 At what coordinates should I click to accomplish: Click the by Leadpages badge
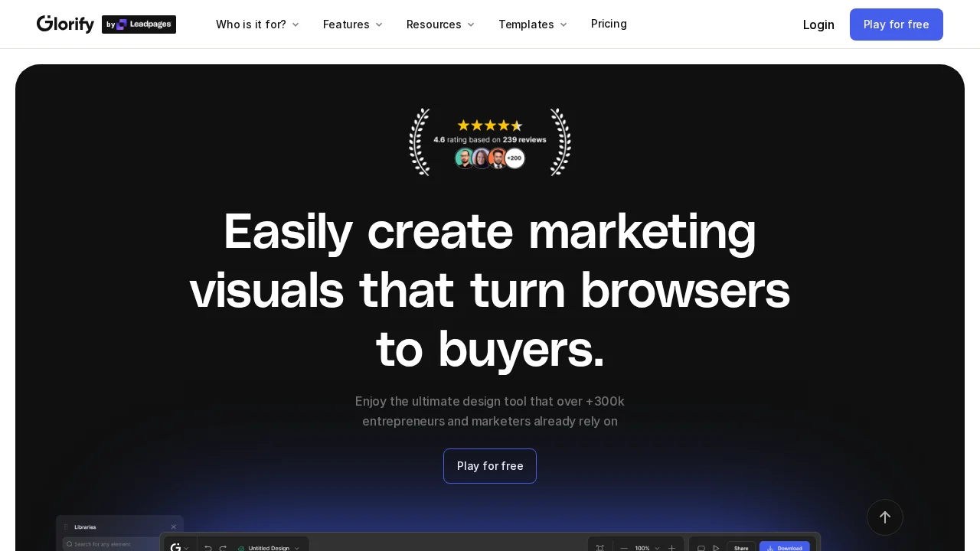139,24
